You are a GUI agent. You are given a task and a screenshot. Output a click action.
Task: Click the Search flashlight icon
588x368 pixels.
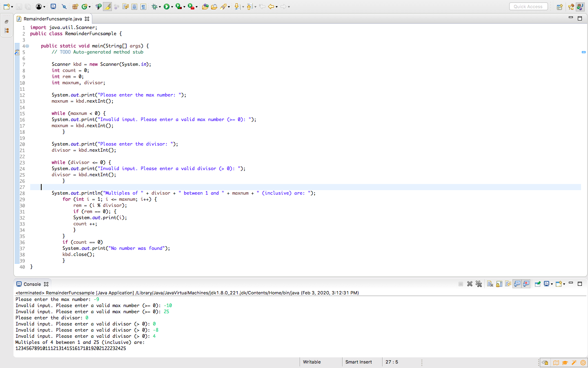click(224, 7)
